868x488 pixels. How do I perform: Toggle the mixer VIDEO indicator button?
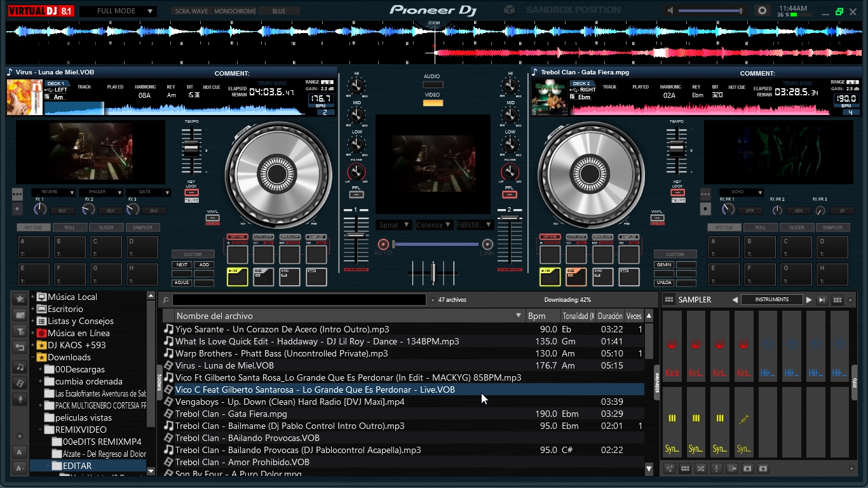pyautogui.click(x=433, y=103)
